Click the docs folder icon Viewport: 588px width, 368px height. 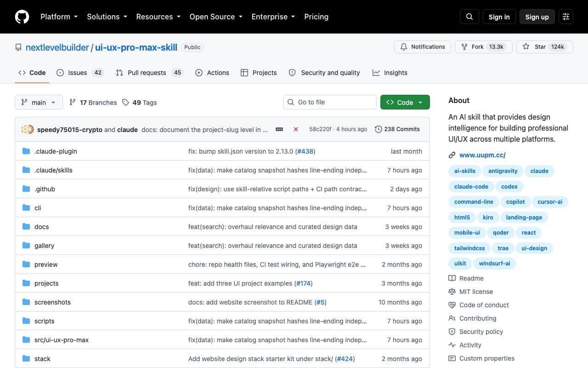(26, 227)
